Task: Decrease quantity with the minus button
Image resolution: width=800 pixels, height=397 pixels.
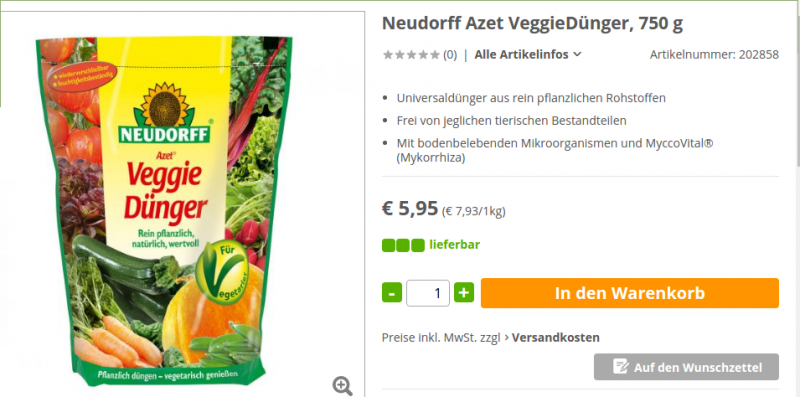Action: [x=392, y=293]
